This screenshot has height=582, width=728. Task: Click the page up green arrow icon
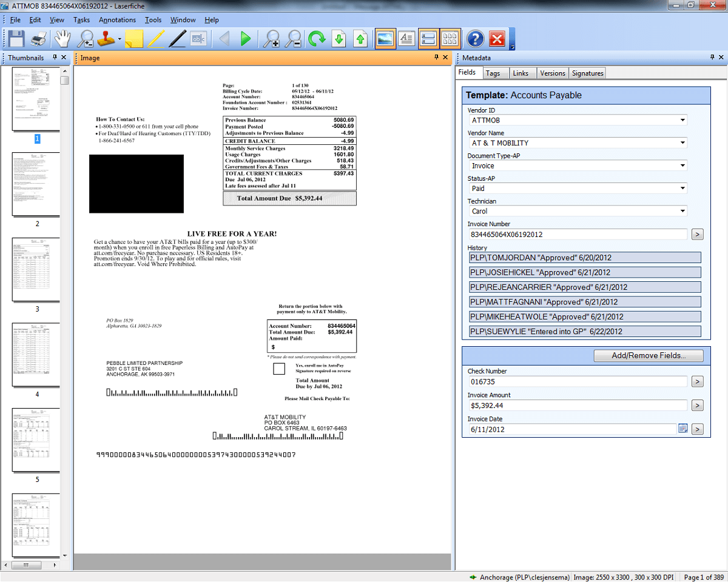pyautogui.click(x=360, y=39)
